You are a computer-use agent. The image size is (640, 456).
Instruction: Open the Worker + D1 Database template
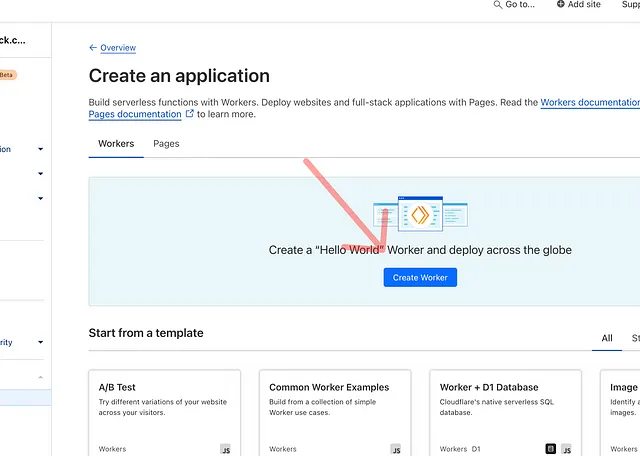505,413
